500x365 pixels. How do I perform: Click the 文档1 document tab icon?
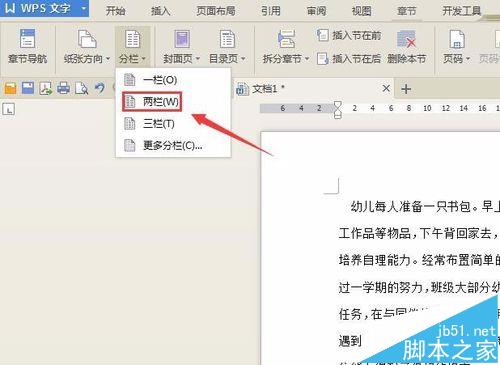click(x=242, y=89)
